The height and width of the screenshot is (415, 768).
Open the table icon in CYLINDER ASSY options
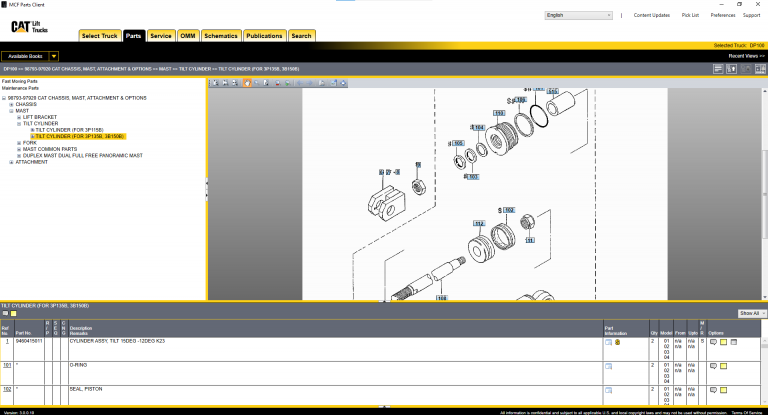pos(734,342)
